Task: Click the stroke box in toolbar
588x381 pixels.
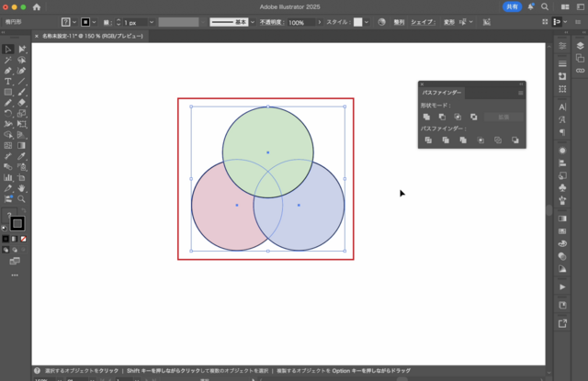Action: (x=17, y=224)
